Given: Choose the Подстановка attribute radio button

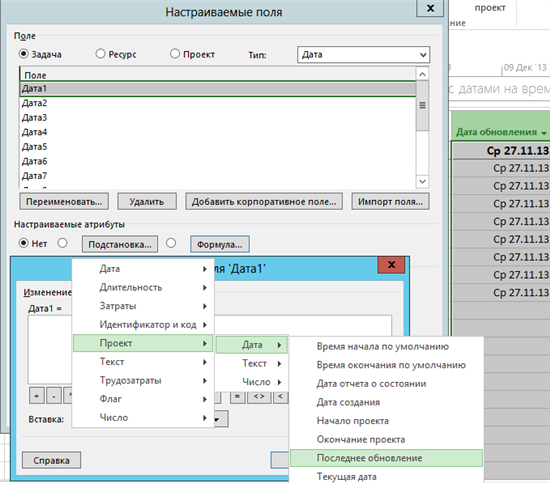Looking at the screenshot, I should point(62,243).
